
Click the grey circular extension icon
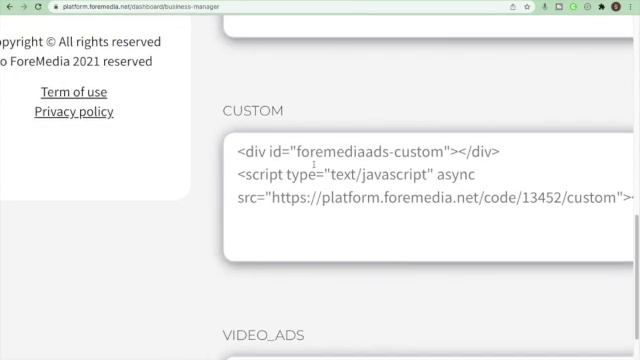click(x=587, y=7)
